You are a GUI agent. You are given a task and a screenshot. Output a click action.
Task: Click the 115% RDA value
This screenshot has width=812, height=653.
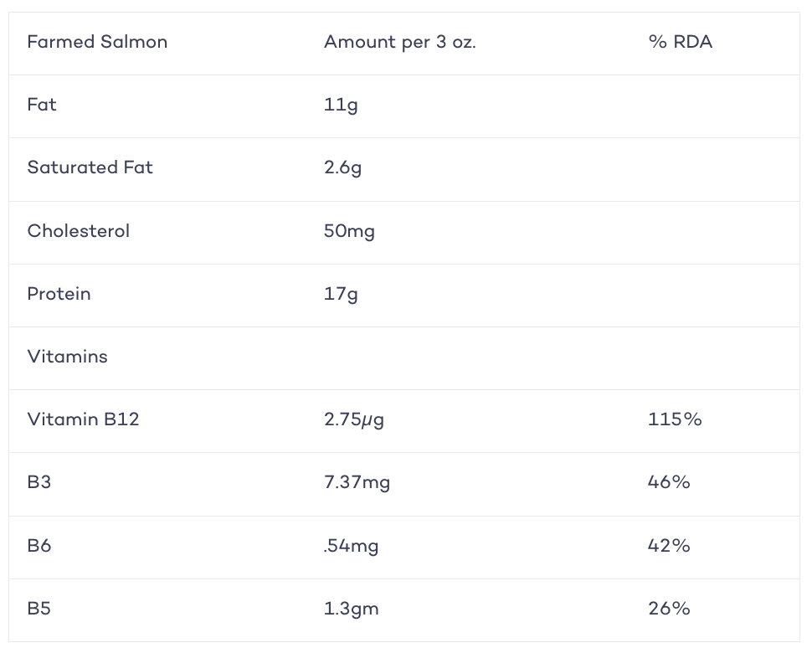(x=675, y=419)
